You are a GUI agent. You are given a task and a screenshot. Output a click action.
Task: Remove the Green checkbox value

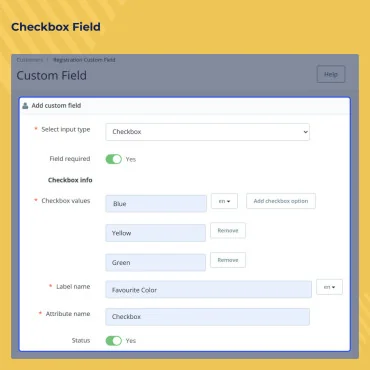tap(228, 260)
